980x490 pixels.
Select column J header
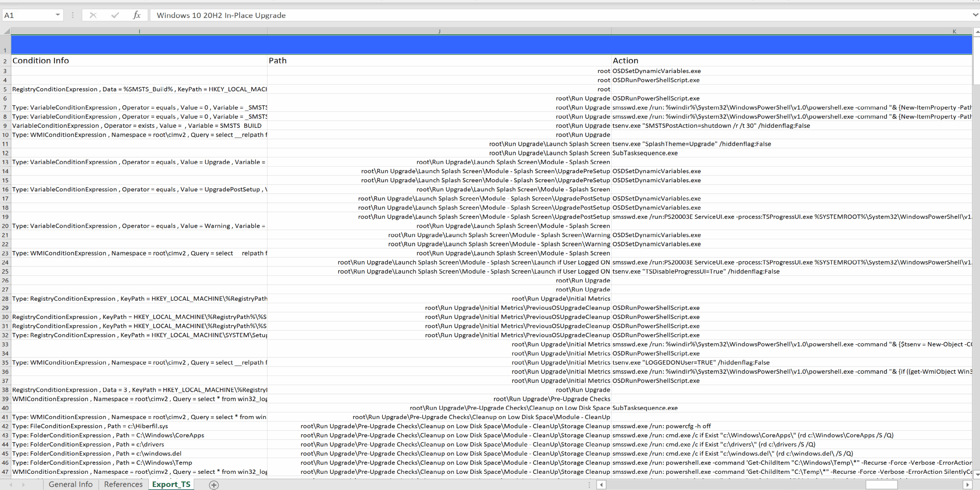[x=439, y=31]
